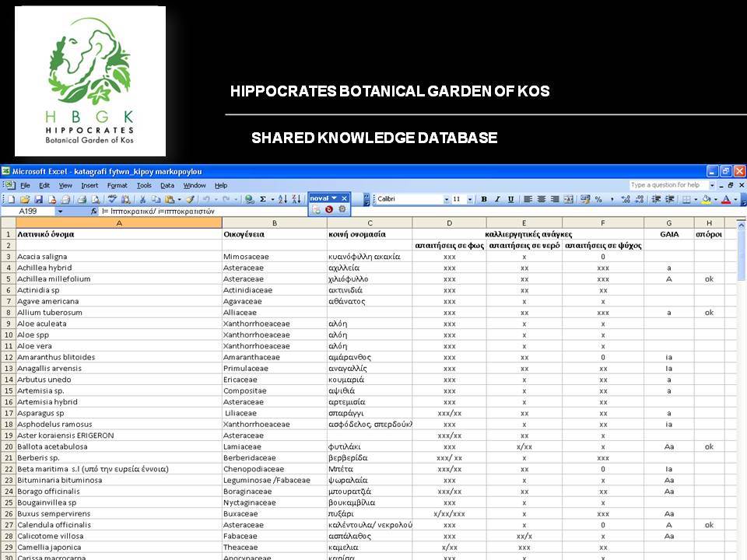Select the Λατινικό όνομα header cell
This screenshot has width=747, height=560.
(119, 234)
